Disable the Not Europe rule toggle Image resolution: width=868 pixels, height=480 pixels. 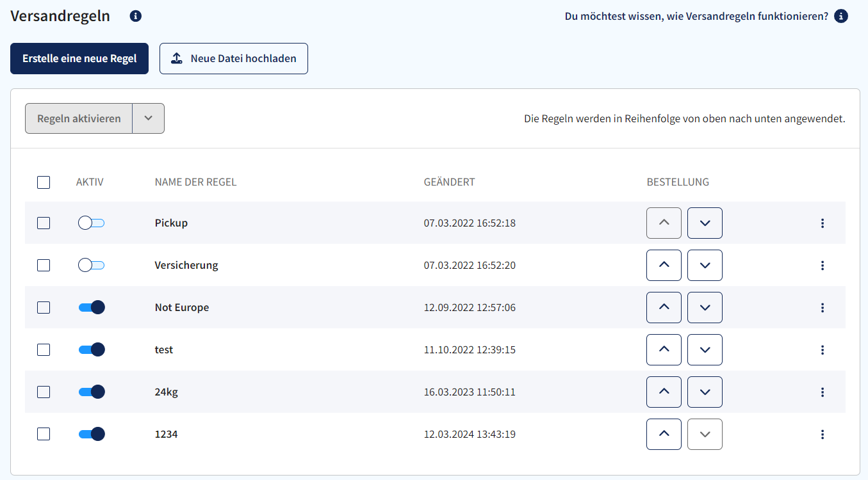[91, 307]
